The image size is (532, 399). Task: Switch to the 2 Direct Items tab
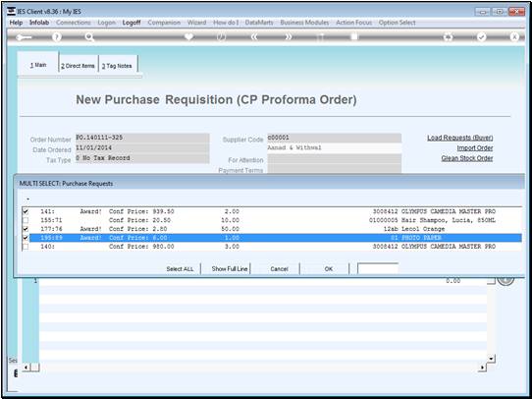[x=79, y=66]
